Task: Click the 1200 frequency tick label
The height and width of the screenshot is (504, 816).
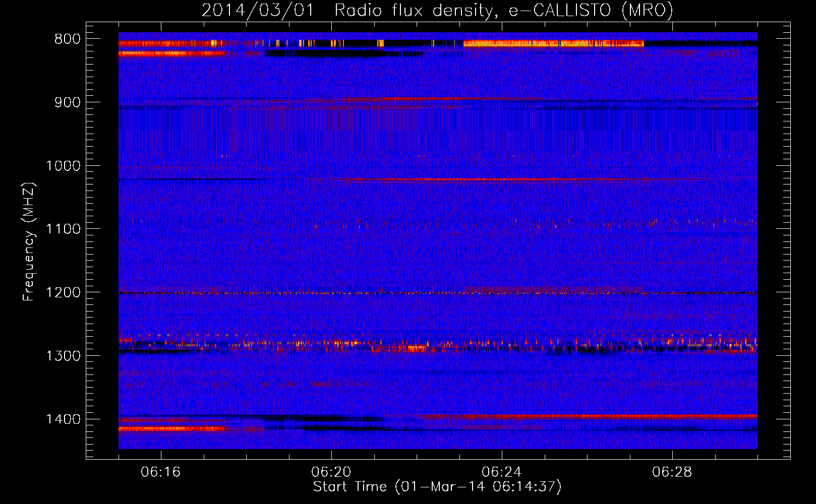Action: pyautogui.click(x=63, y=292)
